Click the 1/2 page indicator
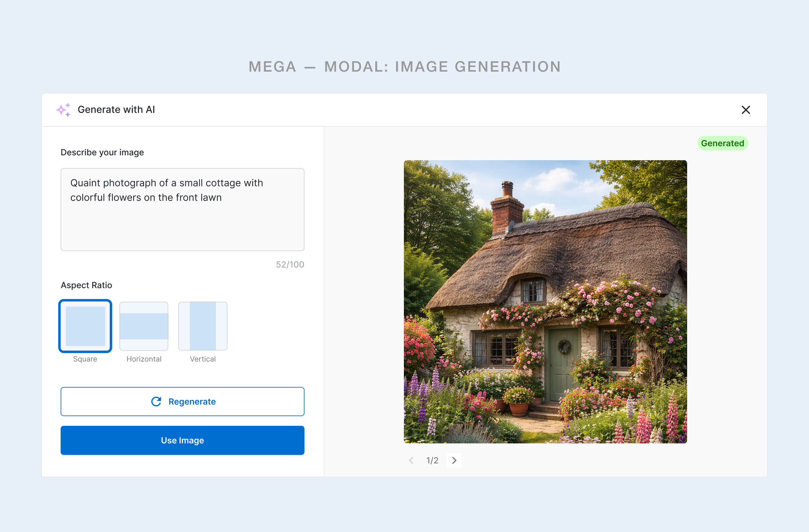The image size is (809, 532). point(432,460)
